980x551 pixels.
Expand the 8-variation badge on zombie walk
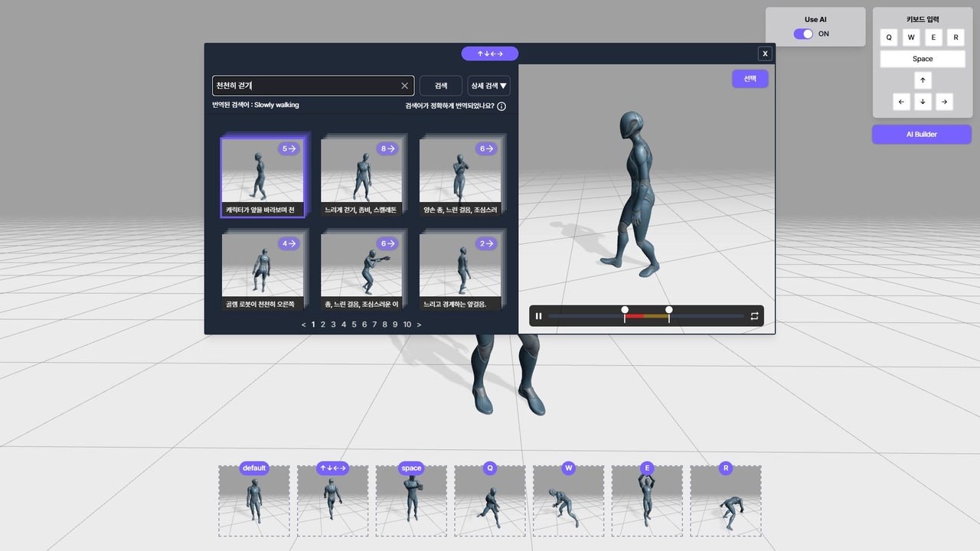click(388, 148)
